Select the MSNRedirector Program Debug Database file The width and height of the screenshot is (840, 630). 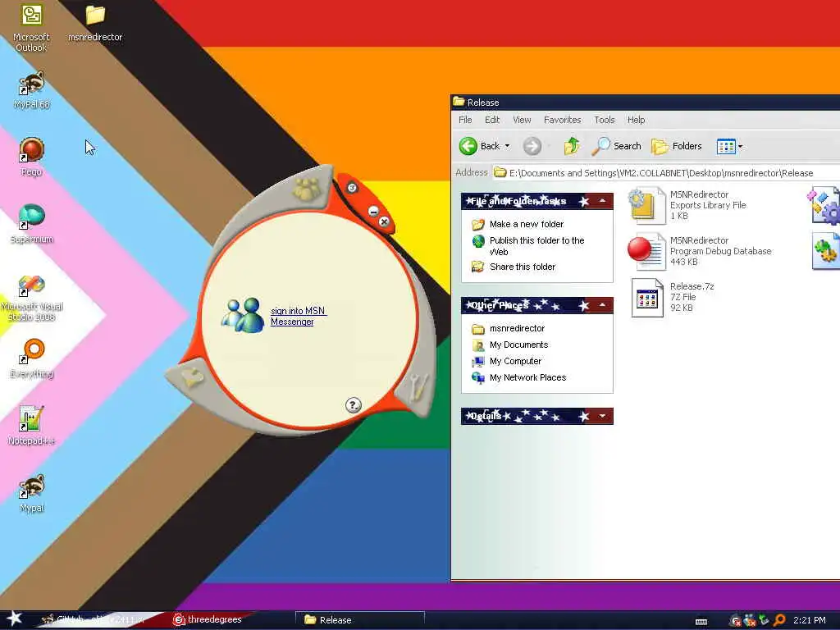click(x=700, y=251)
